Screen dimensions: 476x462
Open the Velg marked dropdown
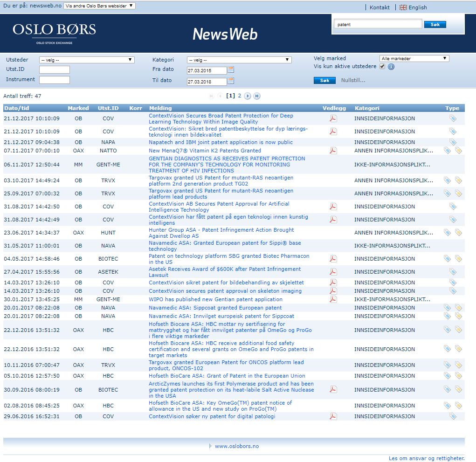(x=414, y=59)
